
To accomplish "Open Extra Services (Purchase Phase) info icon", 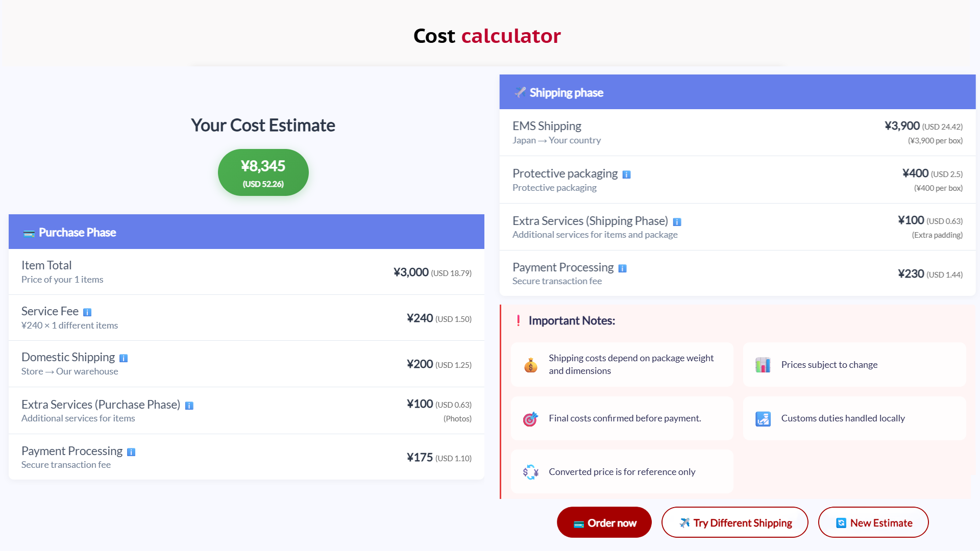I will pyautogui.click(x=189, y=405).
